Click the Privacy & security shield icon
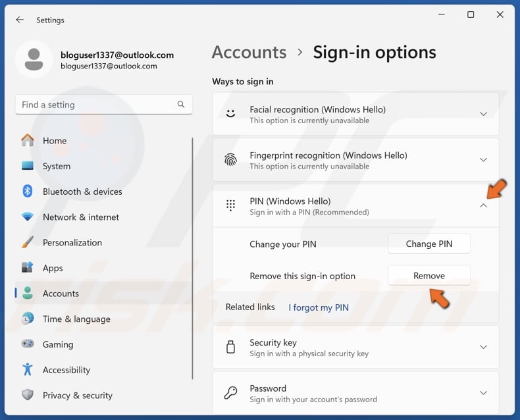520x420 pixels. pos(28,395)
